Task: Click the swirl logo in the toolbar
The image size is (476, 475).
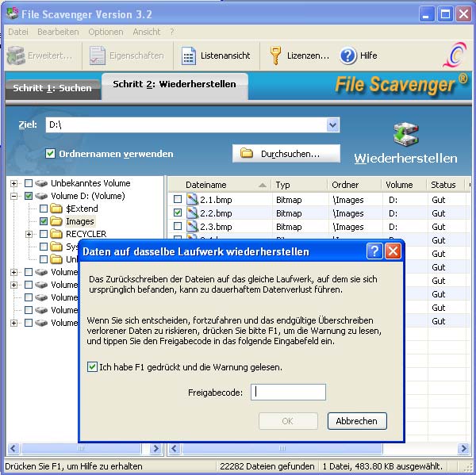Action: [x=455, y=55]
